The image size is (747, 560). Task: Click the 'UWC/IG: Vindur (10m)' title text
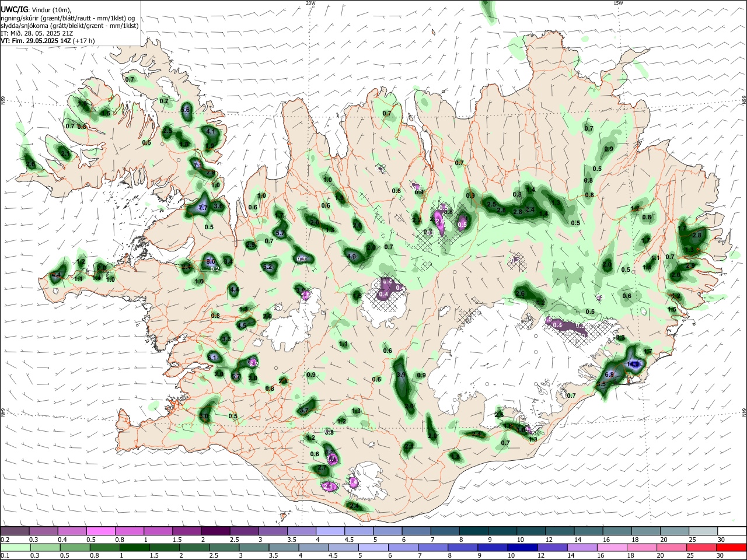(x=36, y=10)
